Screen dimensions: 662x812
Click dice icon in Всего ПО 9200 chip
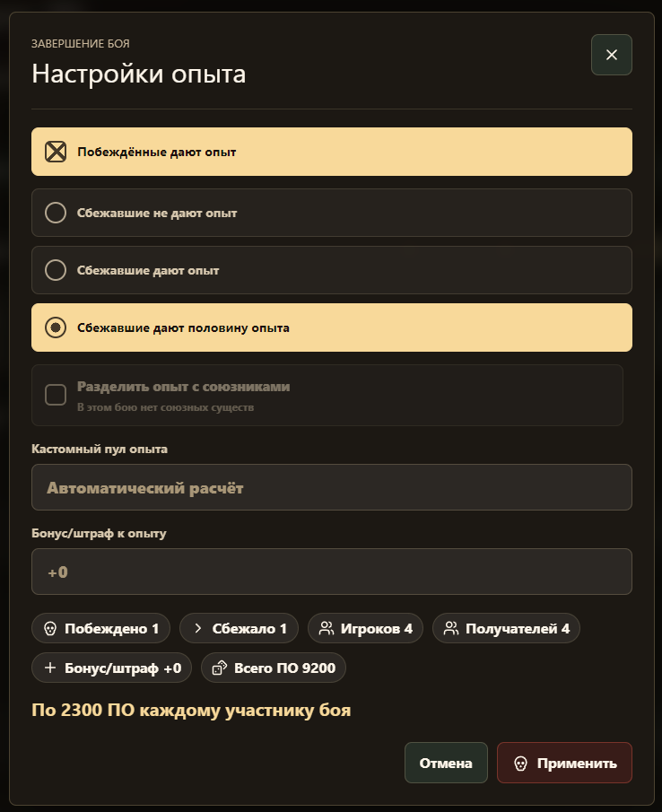220,668
